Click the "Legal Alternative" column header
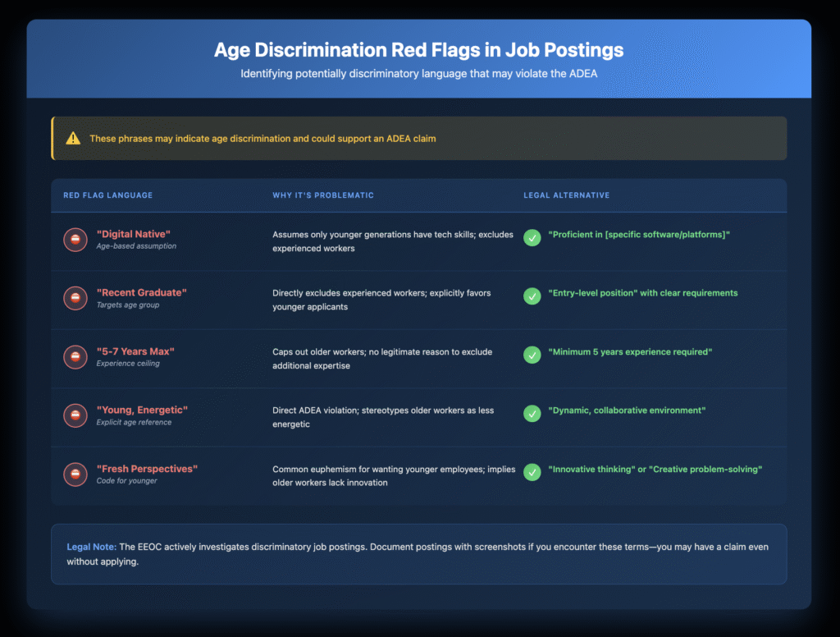The height and width of the screenshot is (637, 840). 566,195
